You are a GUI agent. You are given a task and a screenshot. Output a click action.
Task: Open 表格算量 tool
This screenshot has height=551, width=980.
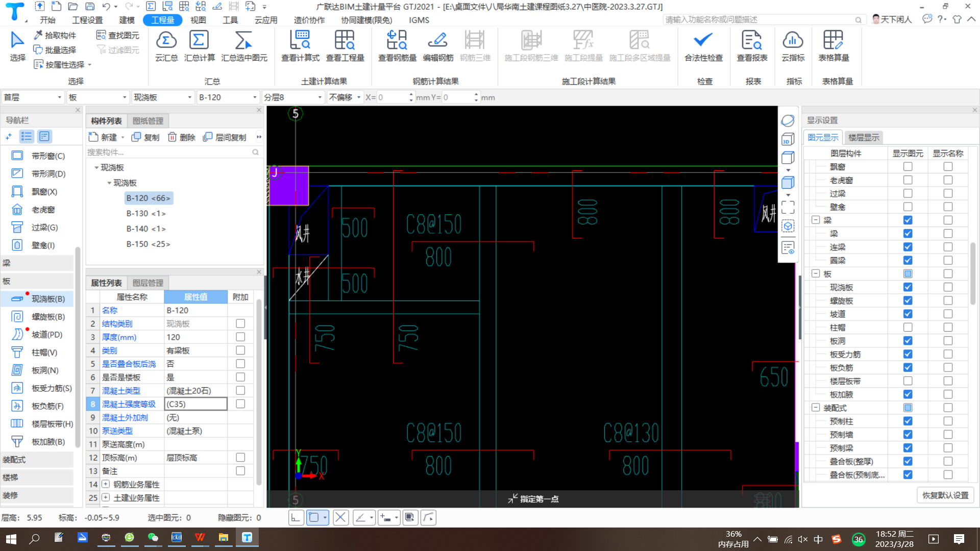pyautogui.click(x=834, y=46)
